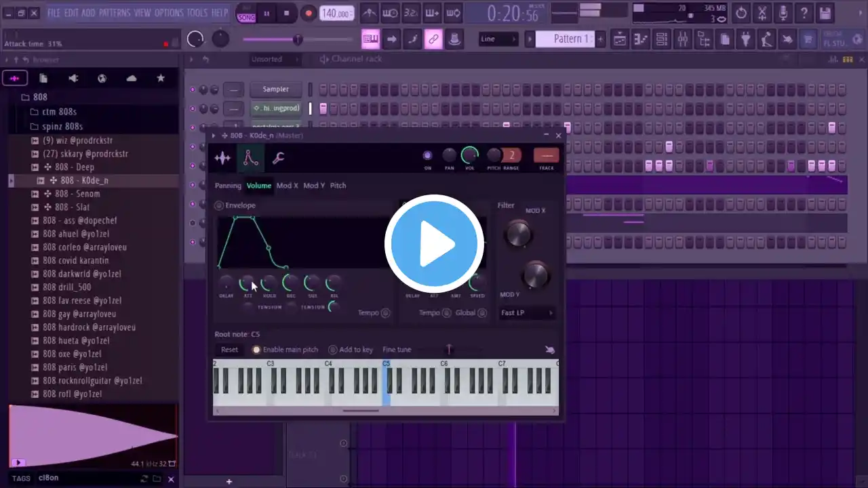The width and height of the screenshot is (868, 488).
Task: Click the question mark help icon
Action: pyautogui.click(x=804, y=13)
